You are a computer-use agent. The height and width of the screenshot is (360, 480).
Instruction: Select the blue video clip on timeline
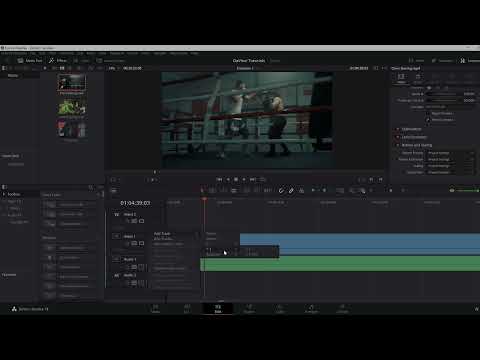click(x=360, y=244)
